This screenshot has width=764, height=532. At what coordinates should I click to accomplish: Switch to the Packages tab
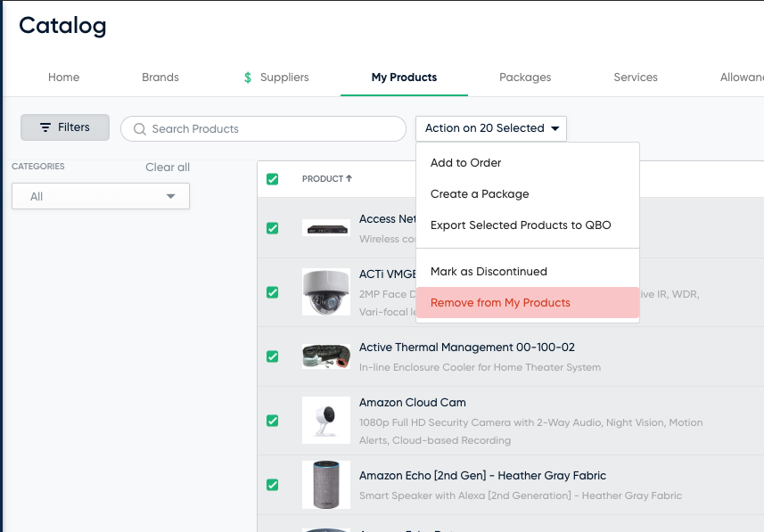tap(525, 78)
